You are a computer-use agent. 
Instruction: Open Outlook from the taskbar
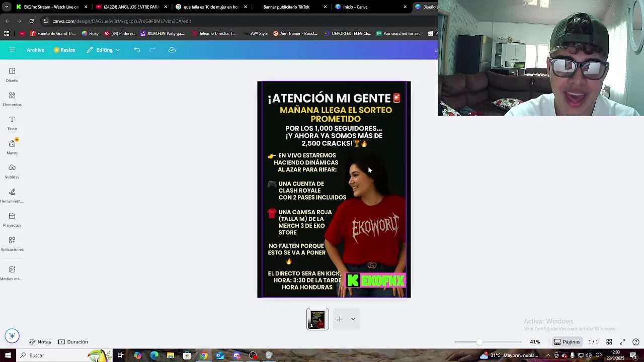(x=220, y=355)
